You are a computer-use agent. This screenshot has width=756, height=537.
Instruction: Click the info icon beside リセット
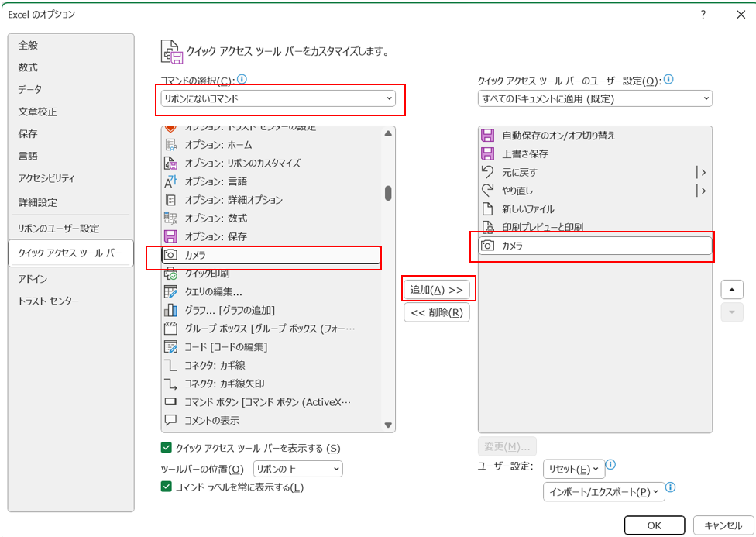point(610,465)
